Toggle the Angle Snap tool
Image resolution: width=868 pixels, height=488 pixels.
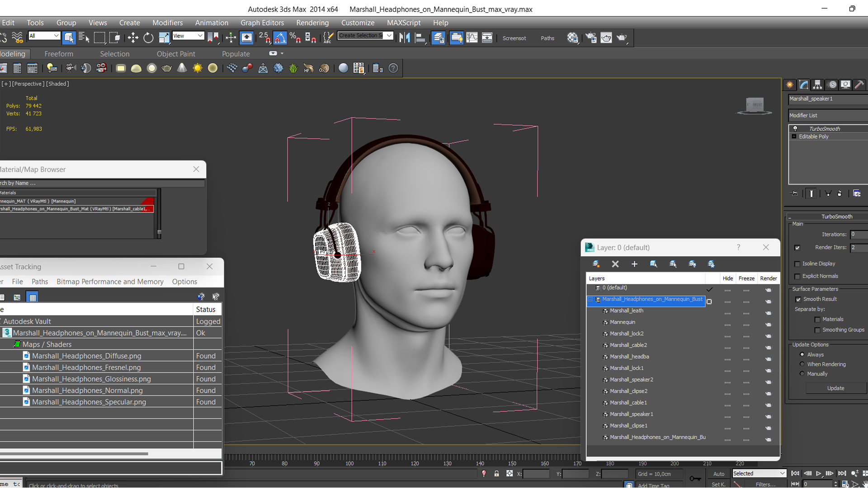click(x=280, y=38)
